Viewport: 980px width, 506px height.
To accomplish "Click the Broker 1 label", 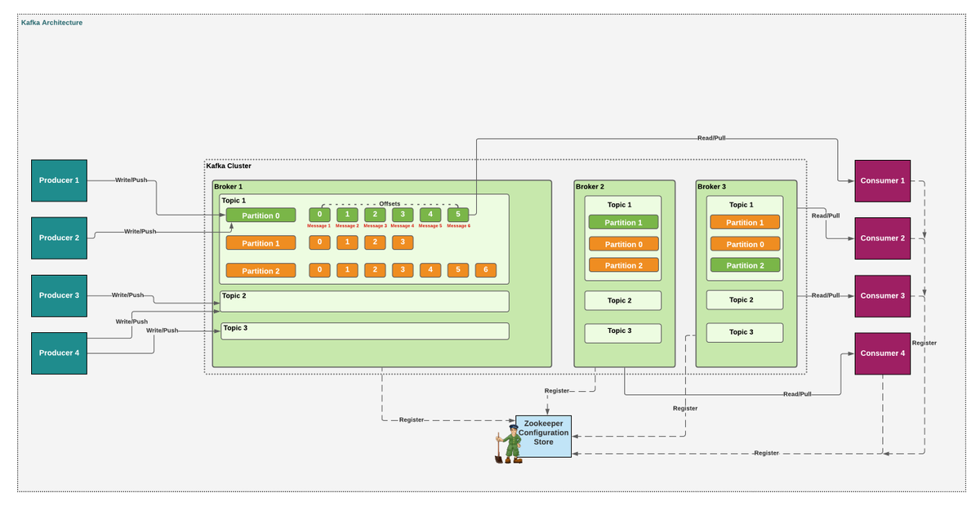I will 229,187.
